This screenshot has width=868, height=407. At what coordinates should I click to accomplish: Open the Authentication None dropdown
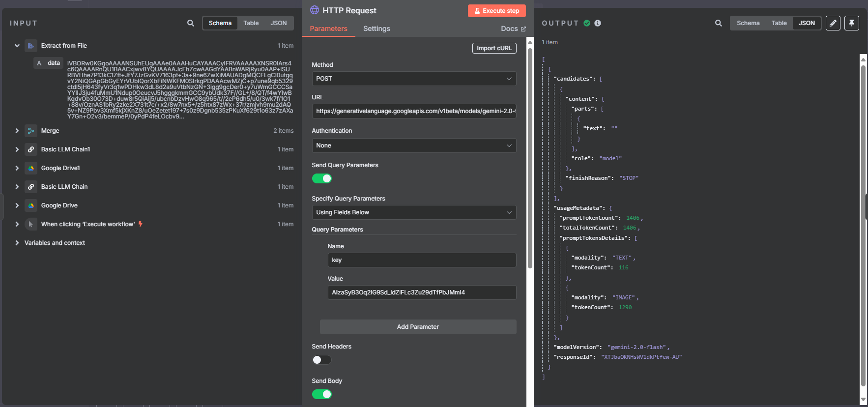coord(414,145)
